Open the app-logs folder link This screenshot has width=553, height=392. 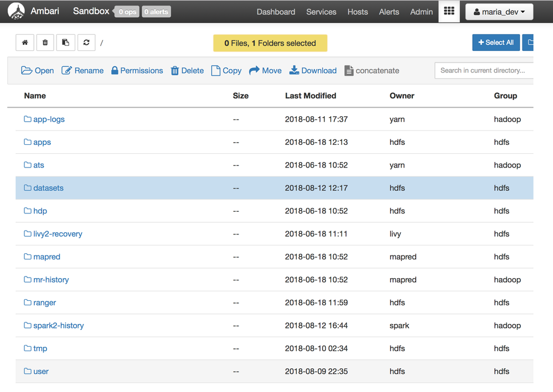pos(49,119)
